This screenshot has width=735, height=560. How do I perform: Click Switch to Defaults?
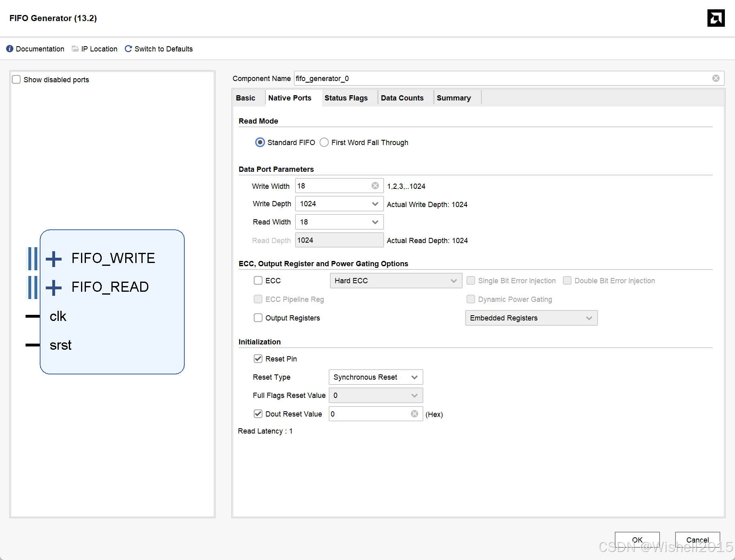pos(164,49)
